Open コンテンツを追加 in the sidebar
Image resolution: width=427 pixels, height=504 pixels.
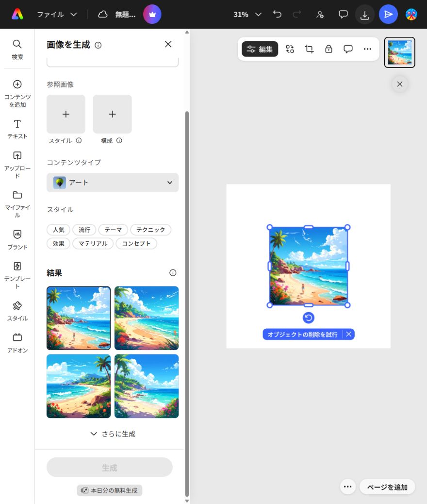[17, 94]
